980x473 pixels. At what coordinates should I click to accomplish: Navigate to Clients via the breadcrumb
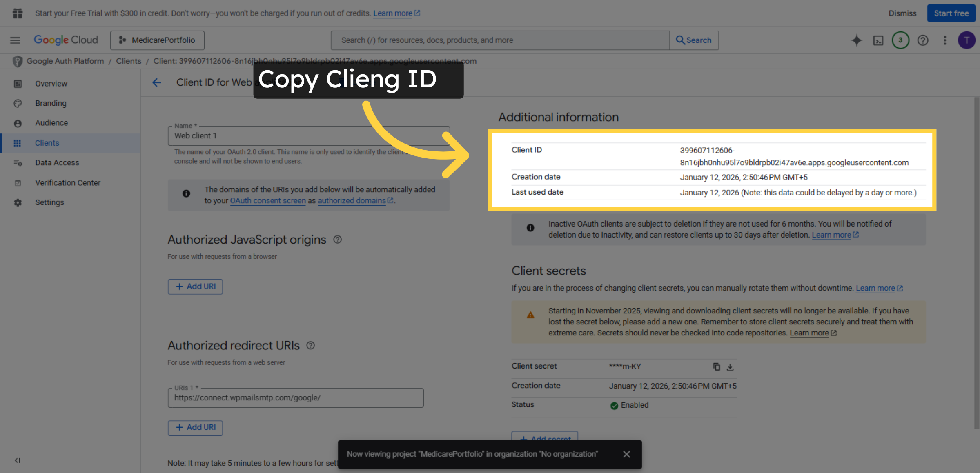click(129, 61)
